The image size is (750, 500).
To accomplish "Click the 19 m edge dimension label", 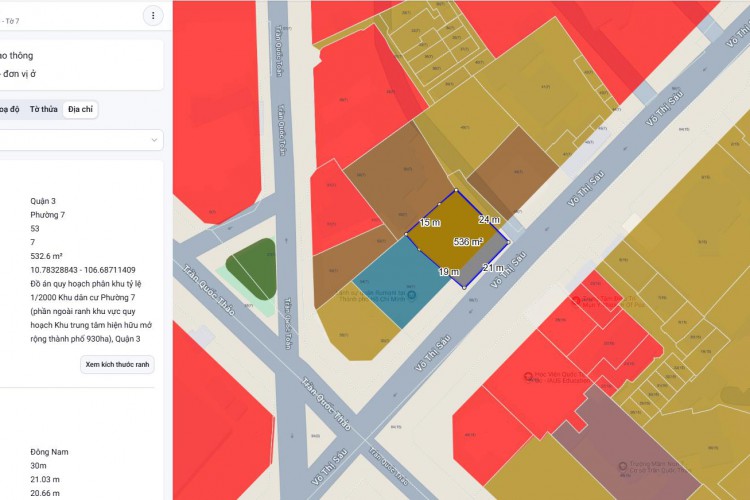I will click(x=448, y=271).
